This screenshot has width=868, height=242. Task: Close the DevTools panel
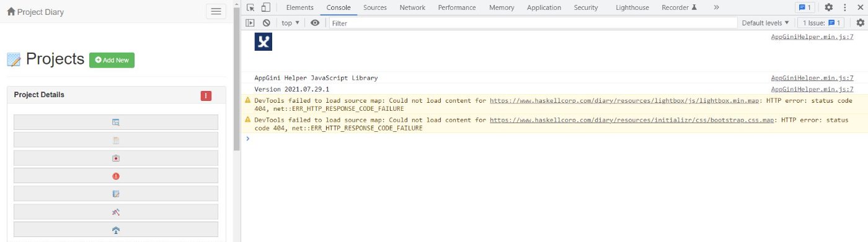(859, 7)
